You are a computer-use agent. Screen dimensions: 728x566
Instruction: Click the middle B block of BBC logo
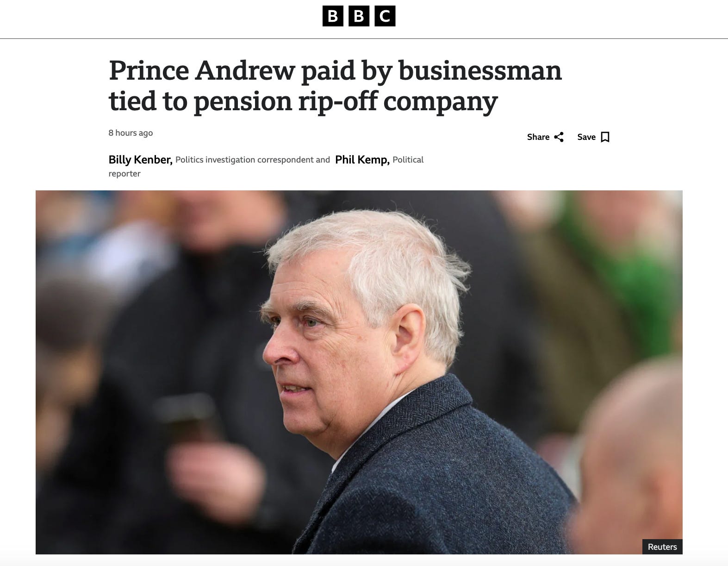pos(359,17)
